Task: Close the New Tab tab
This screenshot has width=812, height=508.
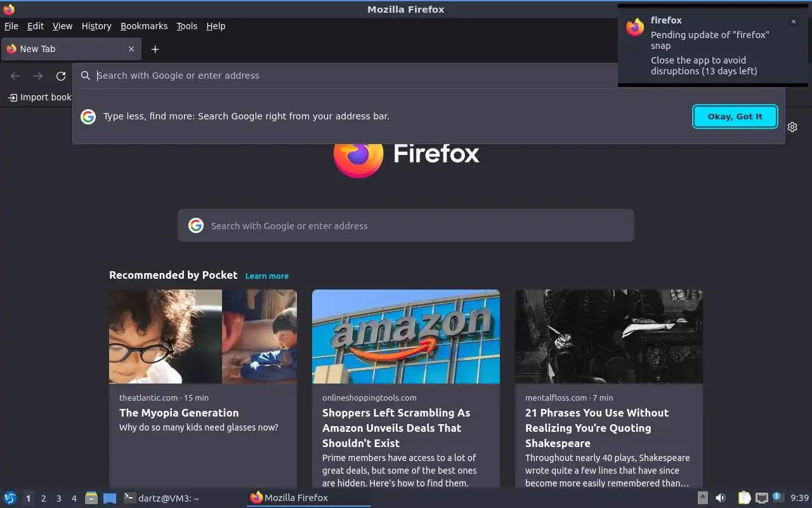Action: [131, 49]
